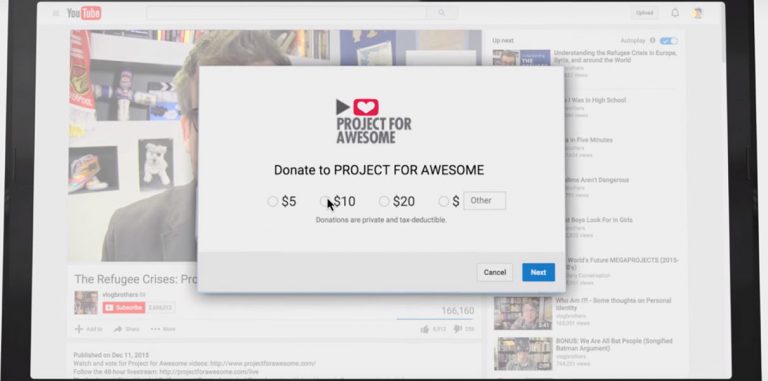Open World's Future MEGAPROJECTS video
Image resolution: width=768 pixels, height=381 pixels.
click(622, 264)
